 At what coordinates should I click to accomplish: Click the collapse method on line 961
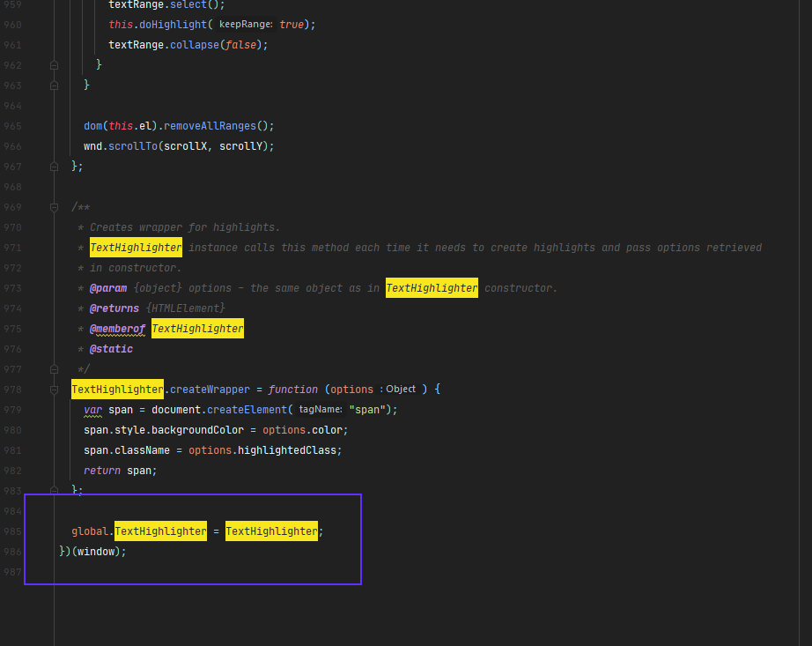click(x=195, y=45)
